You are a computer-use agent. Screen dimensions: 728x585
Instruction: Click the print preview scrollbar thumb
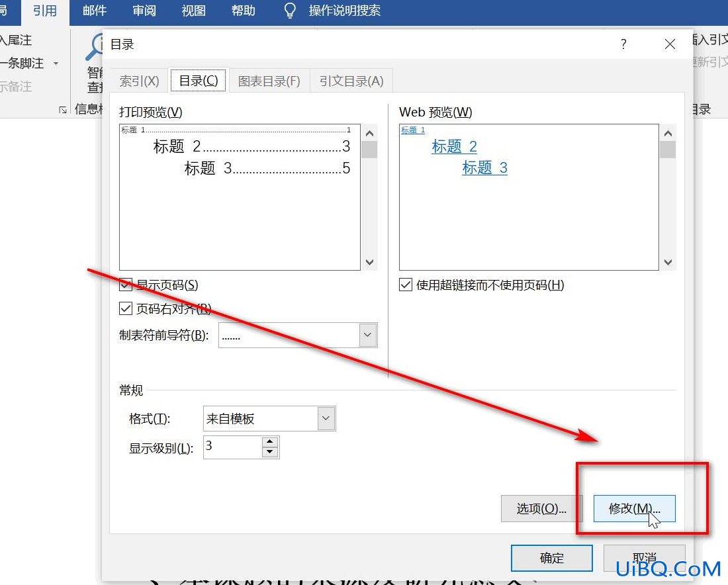(x=369, y=150)
